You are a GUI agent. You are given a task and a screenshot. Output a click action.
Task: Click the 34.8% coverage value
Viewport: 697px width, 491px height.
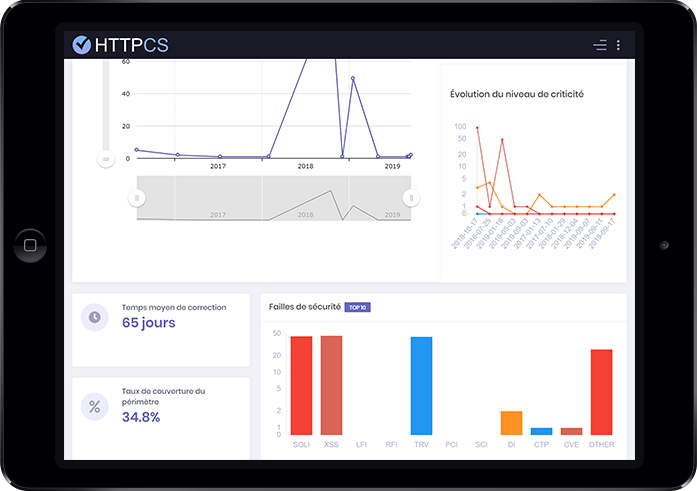coord(141,417)
